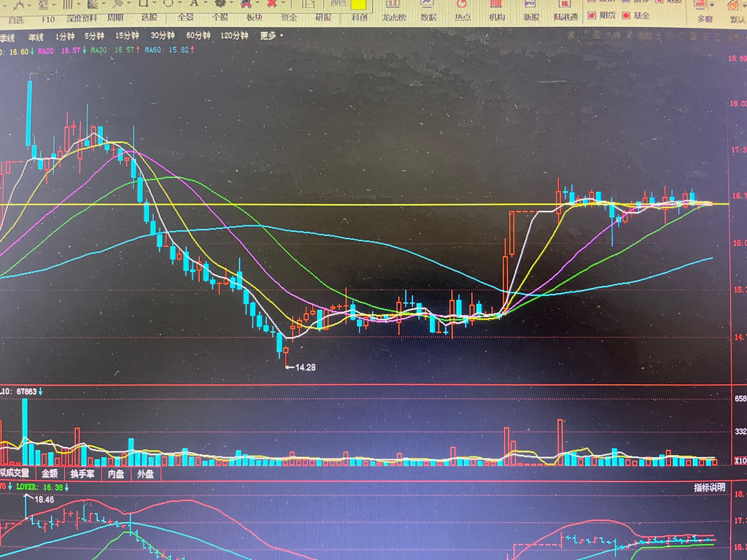
Task: Open the 热点 hot topics toolbar button
Action: [462, 10]
